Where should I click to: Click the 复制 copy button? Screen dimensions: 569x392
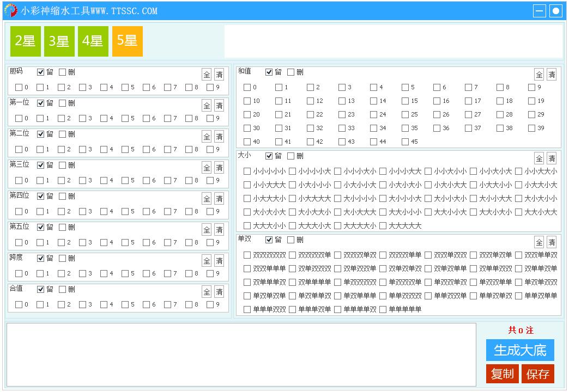click(x=502, y=374)
